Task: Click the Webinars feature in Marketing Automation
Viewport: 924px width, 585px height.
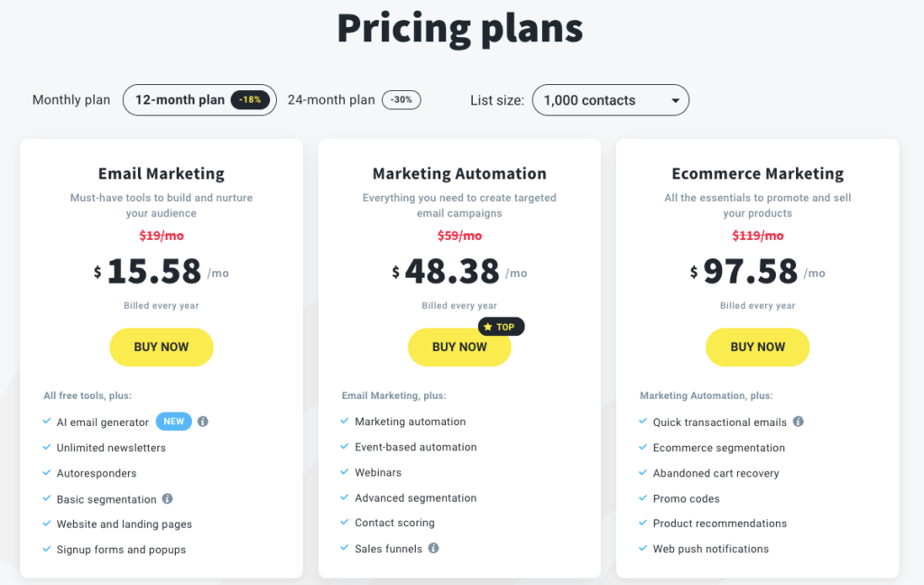Action: click(378, 472)
